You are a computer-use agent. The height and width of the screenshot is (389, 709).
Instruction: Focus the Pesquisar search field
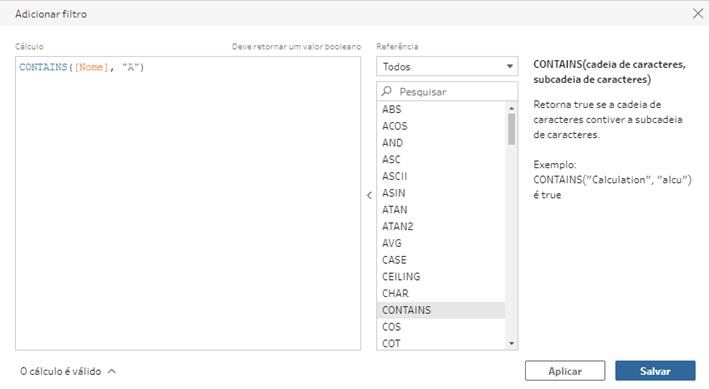click(447, 91)
